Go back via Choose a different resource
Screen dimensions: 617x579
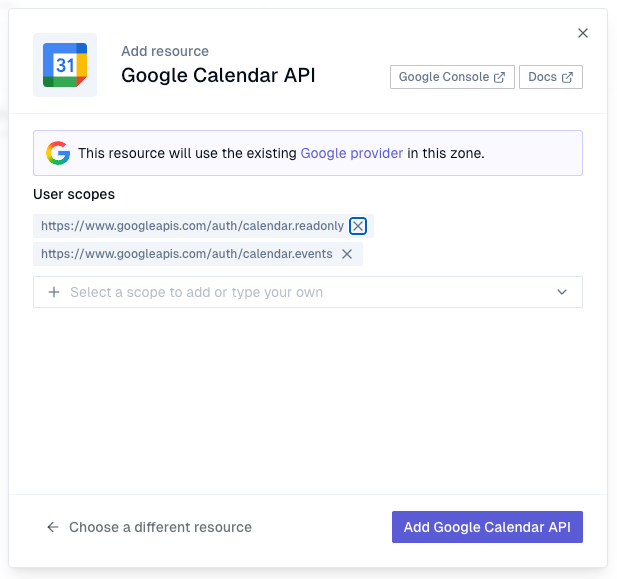point(149,527)
